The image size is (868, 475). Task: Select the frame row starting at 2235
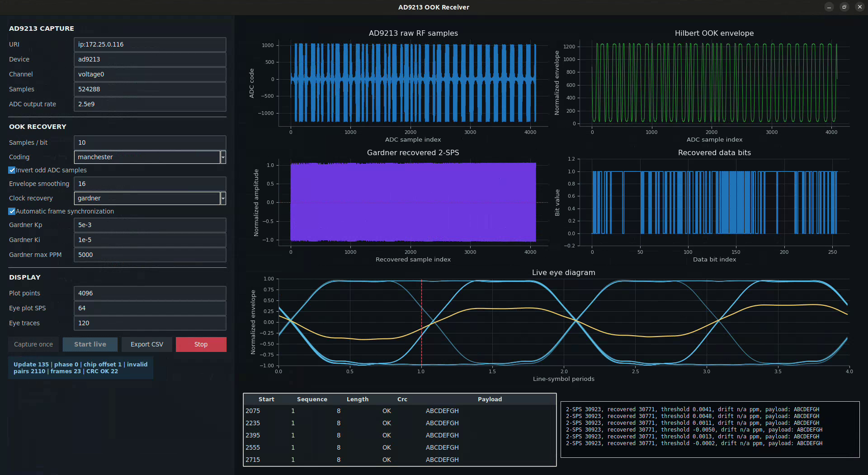click(x=400, y=423)
